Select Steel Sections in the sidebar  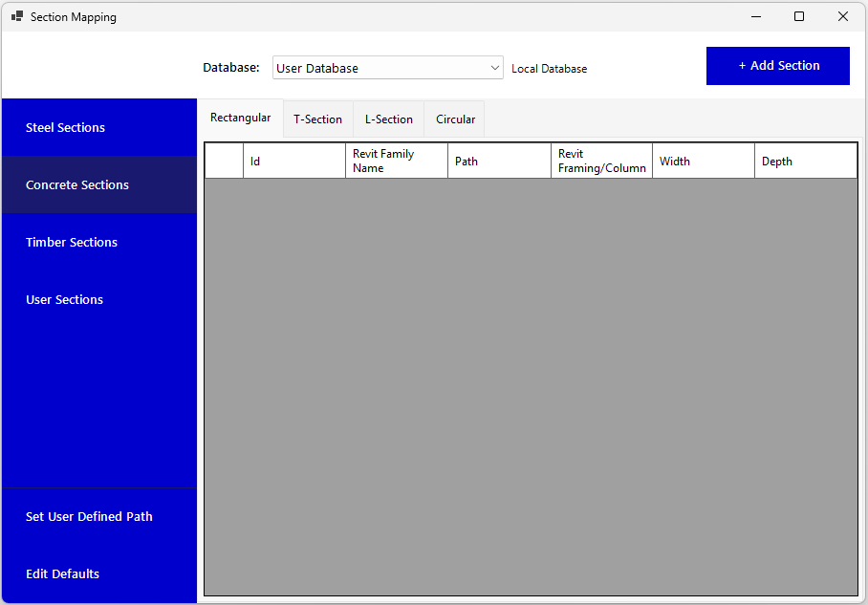[98, 127]
